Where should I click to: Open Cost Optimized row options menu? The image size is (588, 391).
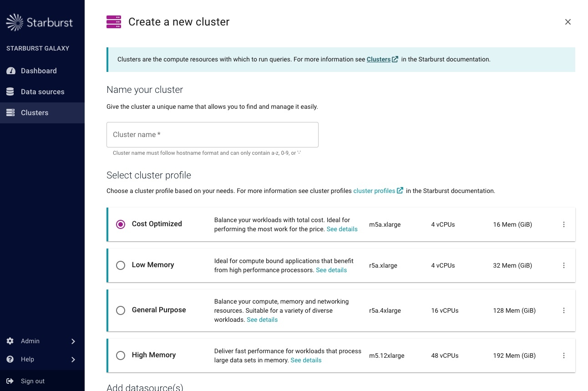point(564,224)
